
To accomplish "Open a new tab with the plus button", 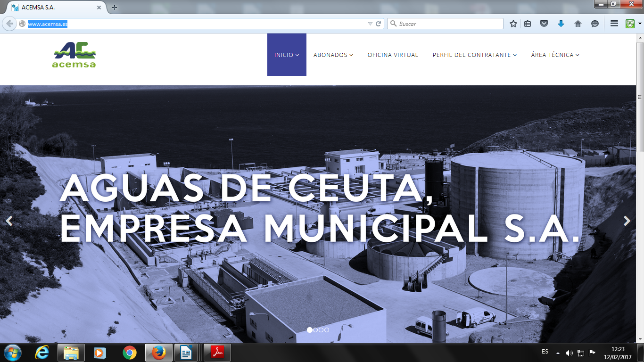I will pyautogui.click(x=115, y=8).
